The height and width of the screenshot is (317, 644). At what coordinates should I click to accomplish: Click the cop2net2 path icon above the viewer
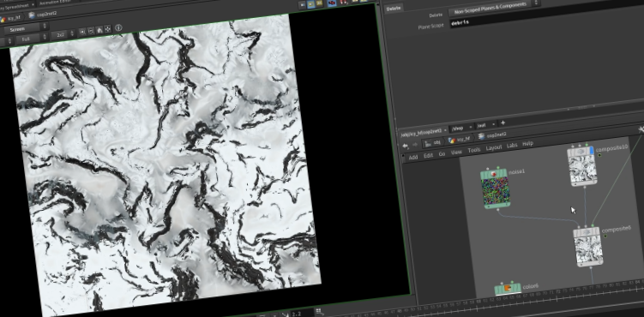click(32, 15)
